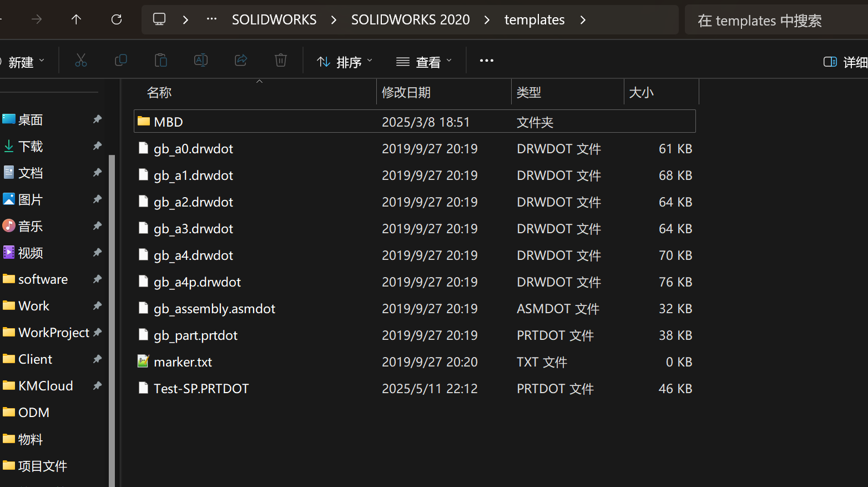Open the MBD folder icon

click(144, 121)
